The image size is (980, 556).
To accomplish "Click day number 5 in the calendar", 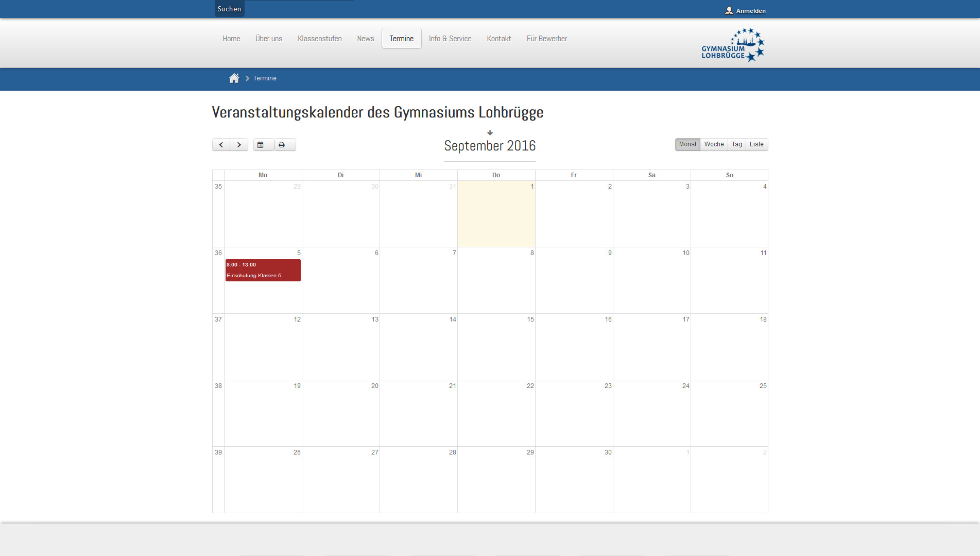I will point(299,253).
